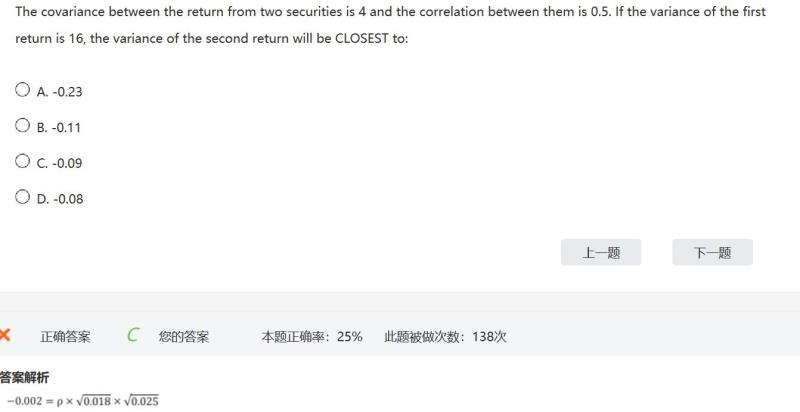Click the red X mark icon

click(x=5, y=336)
